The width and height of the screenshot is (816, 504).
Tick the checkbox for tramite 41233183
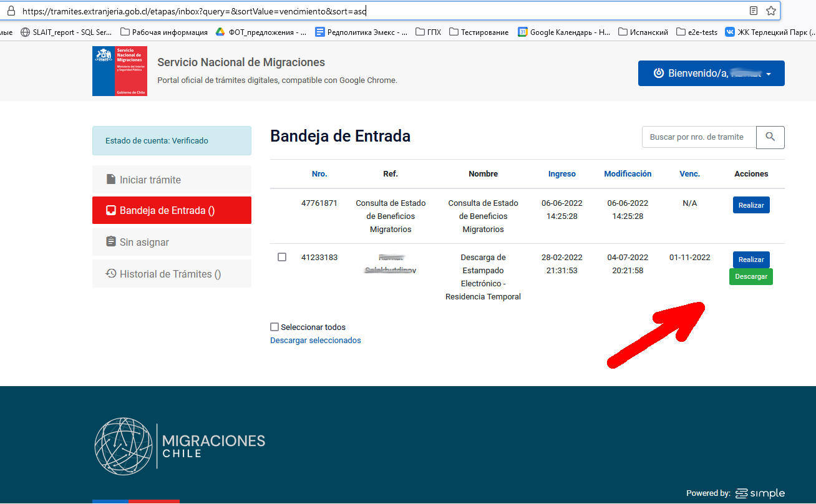tap(282, 257)
